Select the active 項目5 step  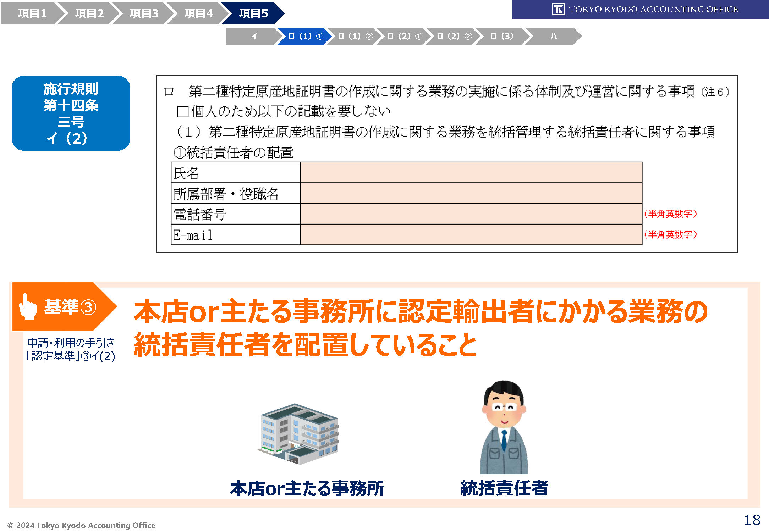253,13
